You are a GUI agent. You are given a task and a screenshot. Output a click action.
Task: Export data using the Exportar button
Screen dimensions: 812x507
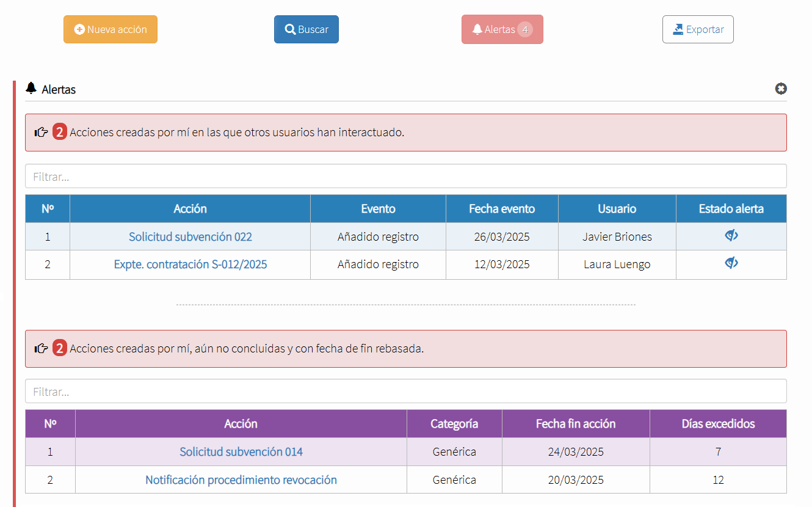coord(698,29)
